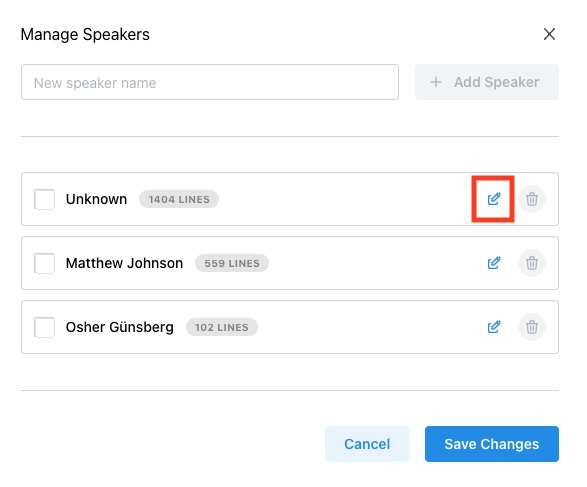Select the Matthew Johnson name label
The image size is (587, 487).
click(124, 263)
